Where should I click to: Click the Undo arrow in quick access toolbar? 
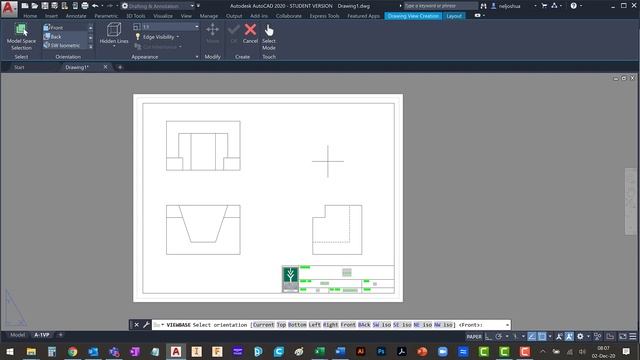point(95,6)
